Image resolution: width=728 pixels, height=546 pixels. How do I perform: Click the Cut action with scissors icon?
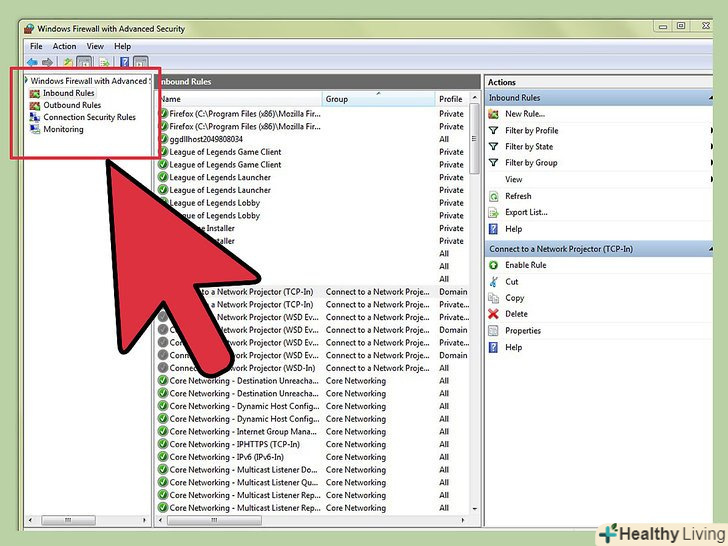pyautogui.click(x=511, y=282)
